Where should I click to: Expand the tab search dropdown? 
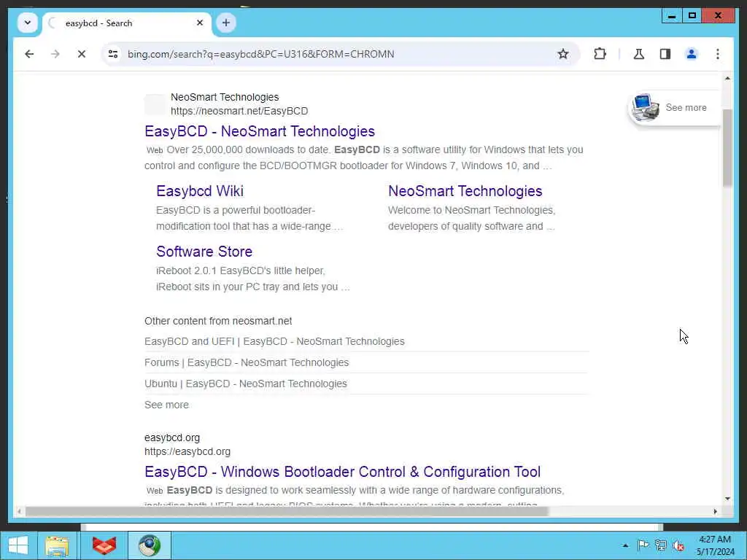(28, 23)
